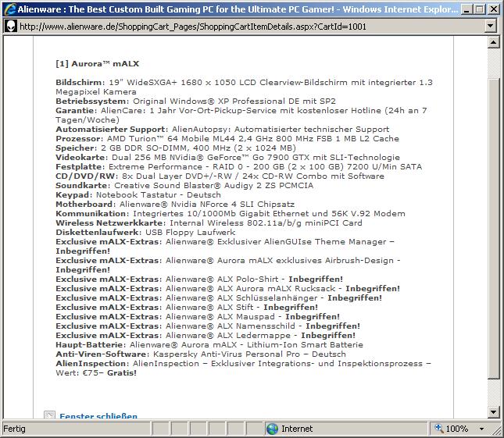
Task: Click the Keypad label
Action: [x=73, y=194]
